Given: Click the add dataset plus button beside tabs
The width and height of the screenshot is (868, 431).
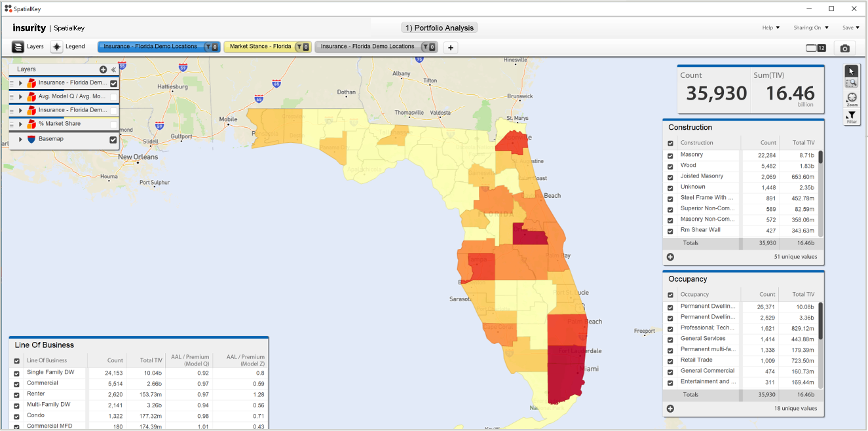Looking at the screenshot, I should (x=450, y=47).
